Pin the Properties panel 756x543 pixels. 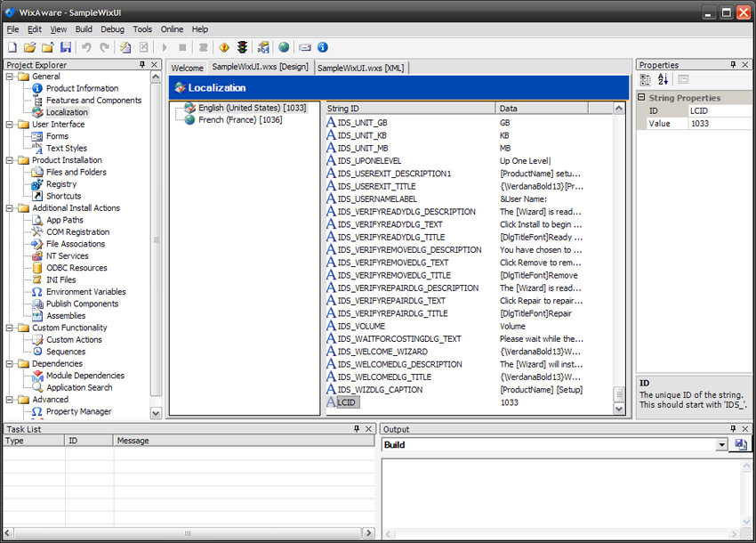(733, 65)
